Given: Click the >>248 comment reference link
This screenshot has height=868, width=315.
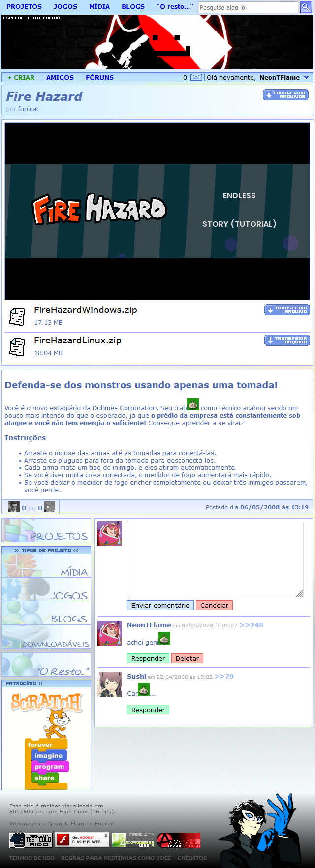Looking at the screenshot, I should pos(251,625).
